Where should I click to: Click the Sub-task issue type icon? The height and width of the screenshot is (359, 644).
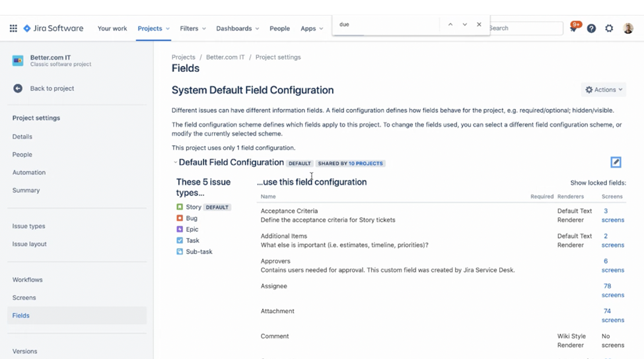click(x=180, y=251)
